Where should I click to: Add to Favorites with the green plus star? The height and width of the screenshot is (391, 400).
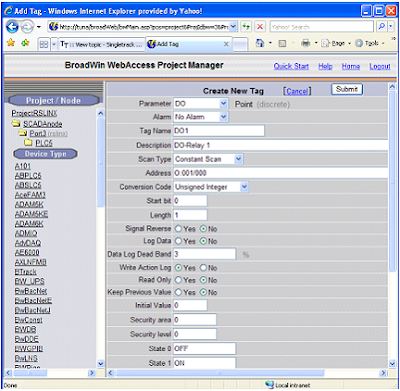26,43
